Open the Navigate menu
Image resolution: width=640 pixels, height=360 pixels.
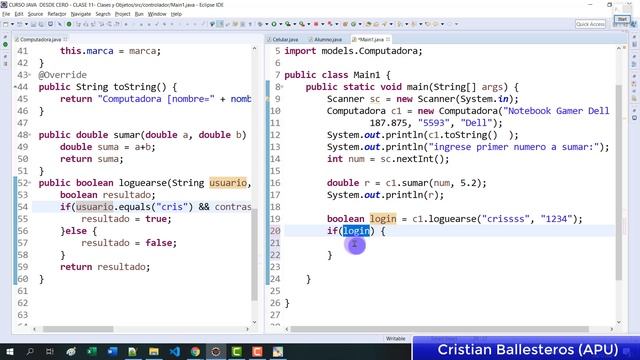81,14
